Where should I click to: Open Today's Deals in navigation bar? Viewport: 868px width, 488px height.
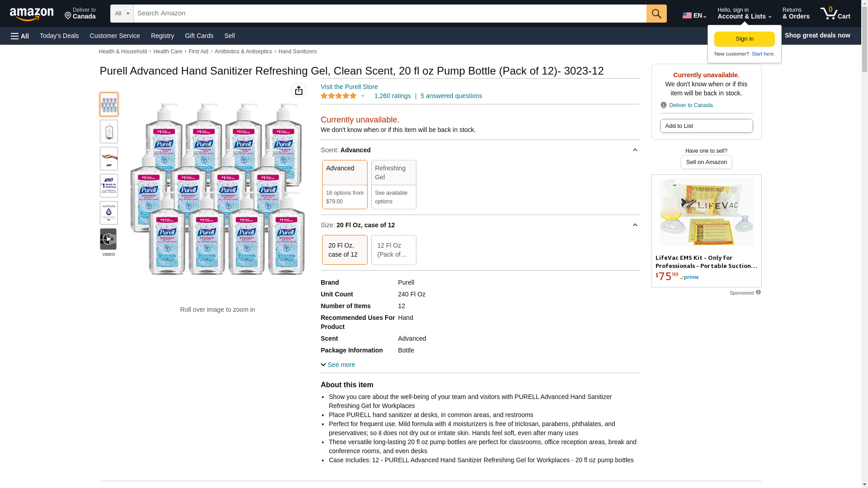tap(59, 36)
